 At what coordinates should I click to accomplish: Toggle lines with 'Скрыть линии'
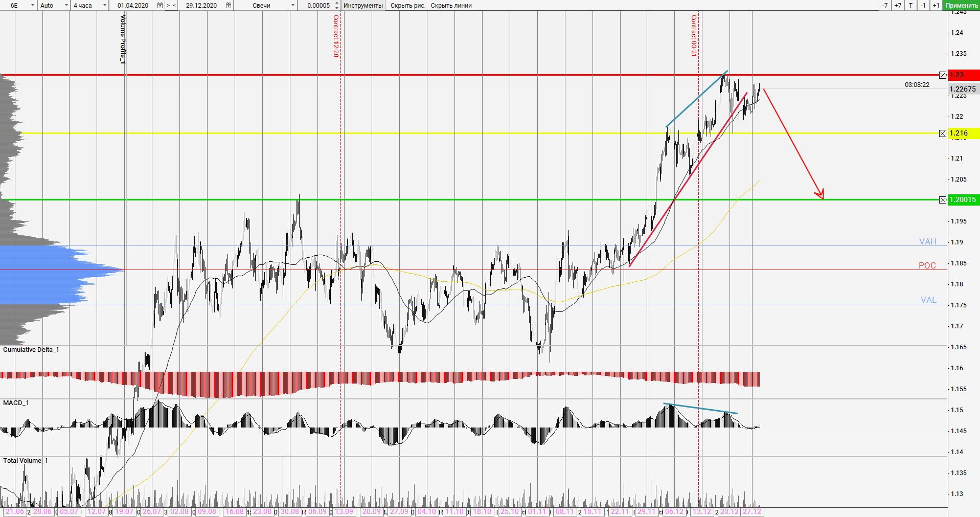tap(451, 5)
